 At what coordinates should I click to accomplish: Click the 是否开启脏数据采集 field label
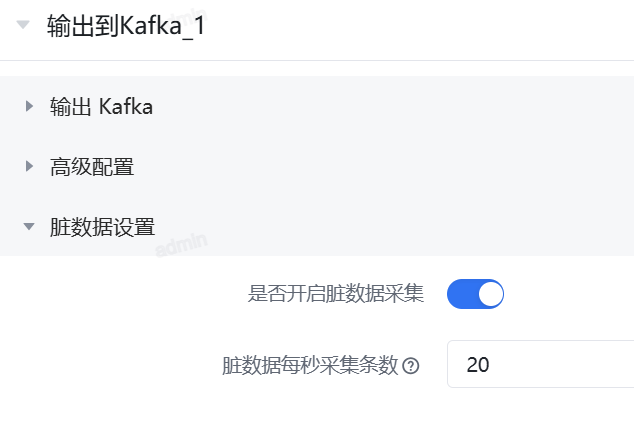336,294
